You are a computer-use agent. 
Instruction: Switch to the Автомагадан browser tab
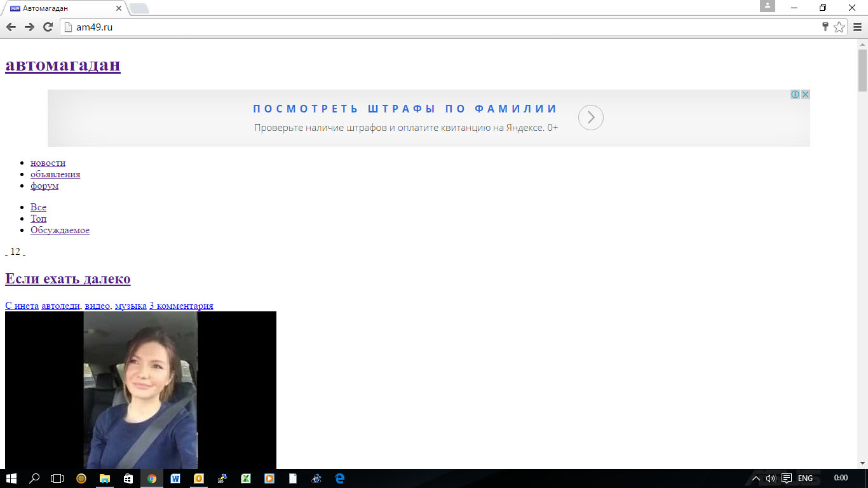64,8
